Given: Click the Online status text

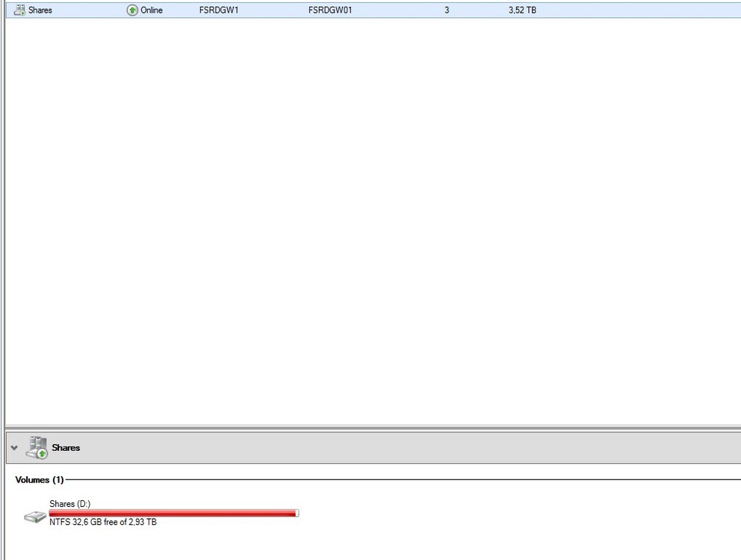Looking at the screenshot, I should click(152, 10).
